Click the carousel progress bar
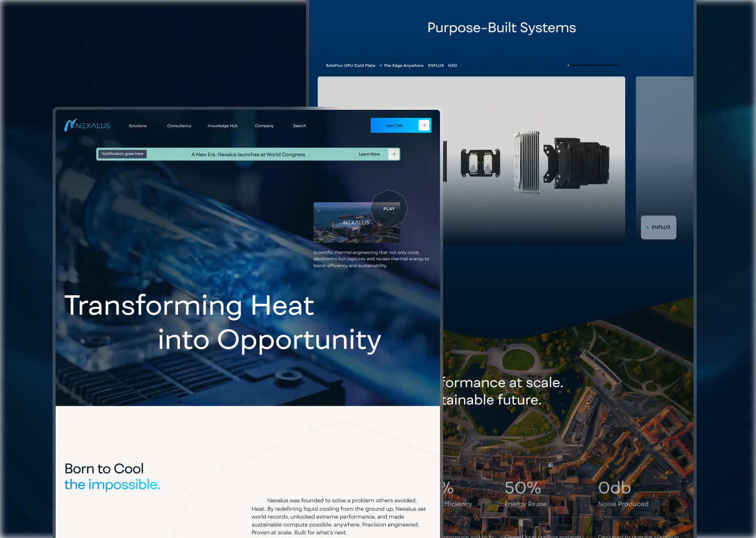The height and width of the screenshot is (538, 756). tap(595, 65)
